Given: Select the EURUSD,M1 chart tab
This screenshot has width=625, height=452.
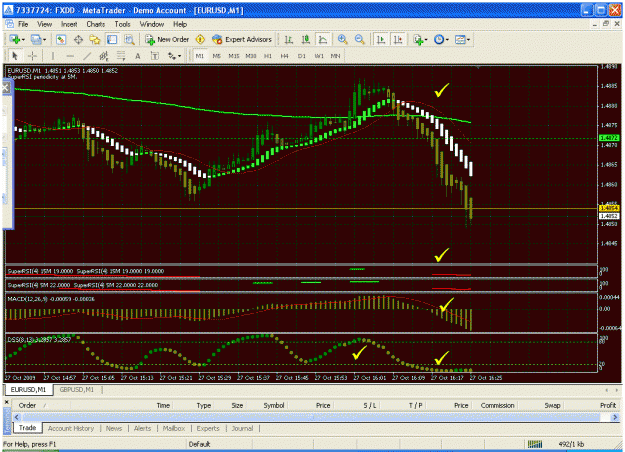Looking at the screenshot, I should point(28,389).
